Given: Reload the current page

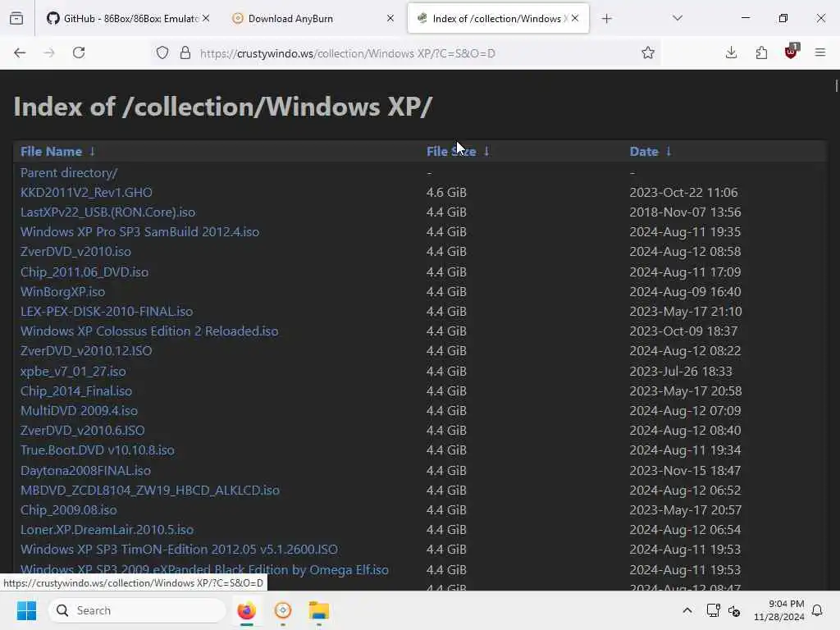Looking at the screenshot, I should (79, 52).
